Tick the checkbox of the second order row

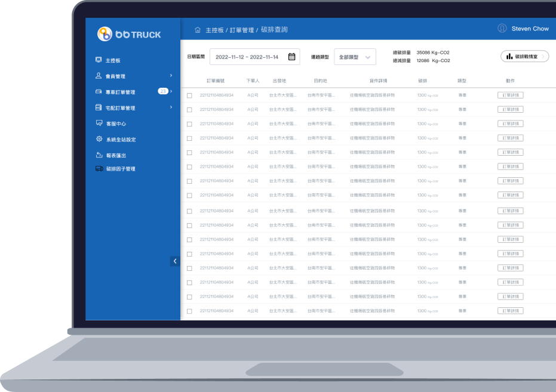189,110
